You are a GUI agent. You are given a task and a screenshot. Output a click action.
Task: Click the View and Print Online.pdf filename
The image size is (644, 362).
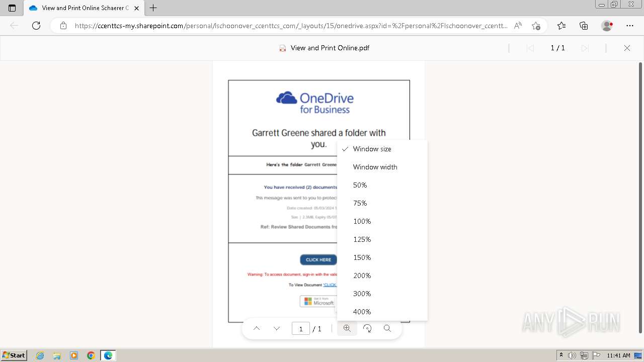pos(330,48)
